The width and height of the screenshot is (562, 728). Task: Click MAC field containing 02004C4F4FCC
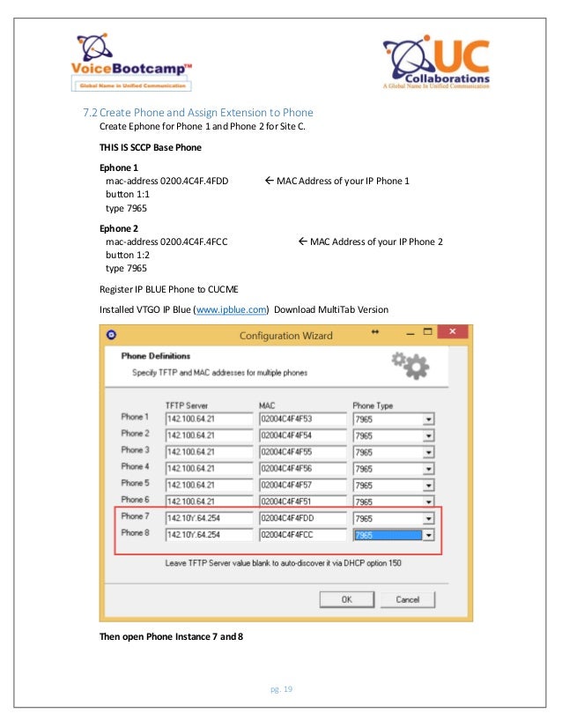(x=302, y=534)
